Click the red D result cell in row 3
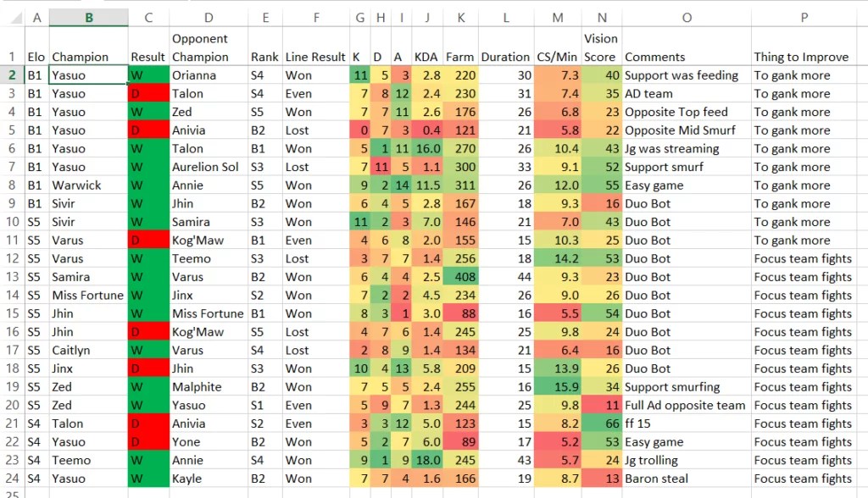The width and height of the screenshot is (868, 498). pyautogui.click(x=147, y=93)
